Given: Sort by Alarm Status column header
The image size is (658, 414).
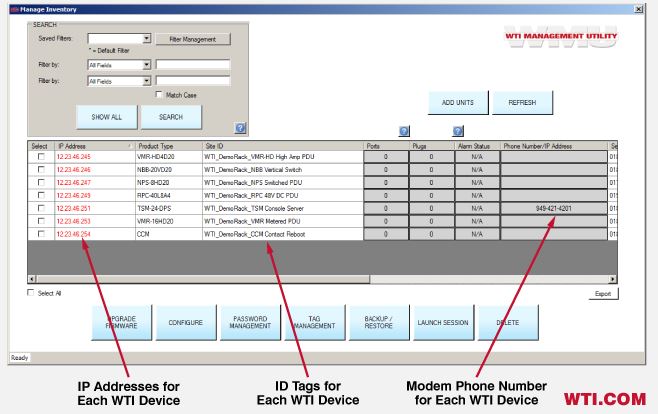Looking at the screenshot, I should coord(478,146).
